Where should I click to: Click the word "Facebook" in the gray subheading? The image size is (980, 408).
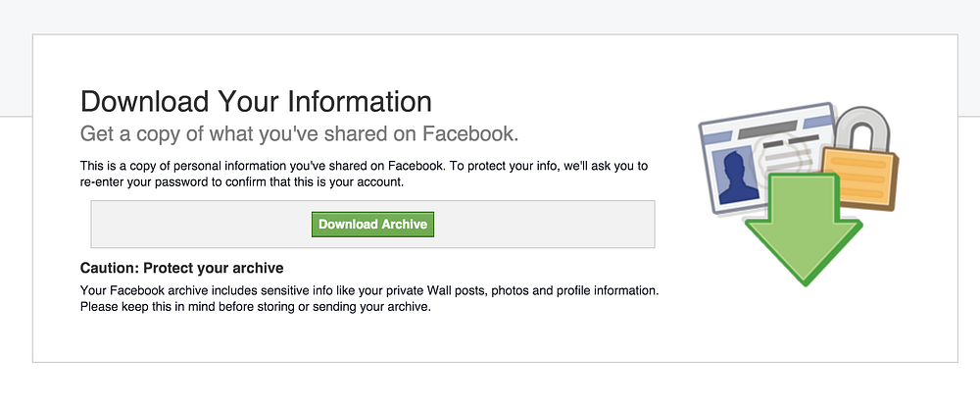pos(468,133)
